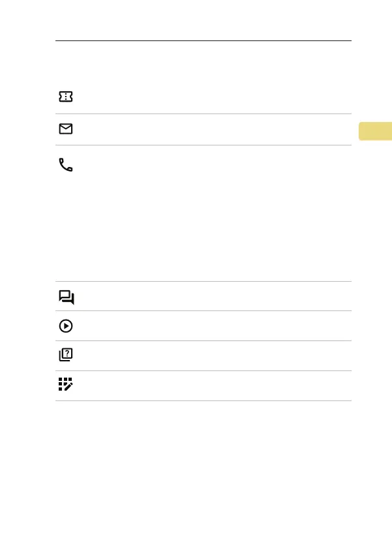Click the top horizontal rule line
Viewport: 392px width, 540px height.
[x=204, y=40]
